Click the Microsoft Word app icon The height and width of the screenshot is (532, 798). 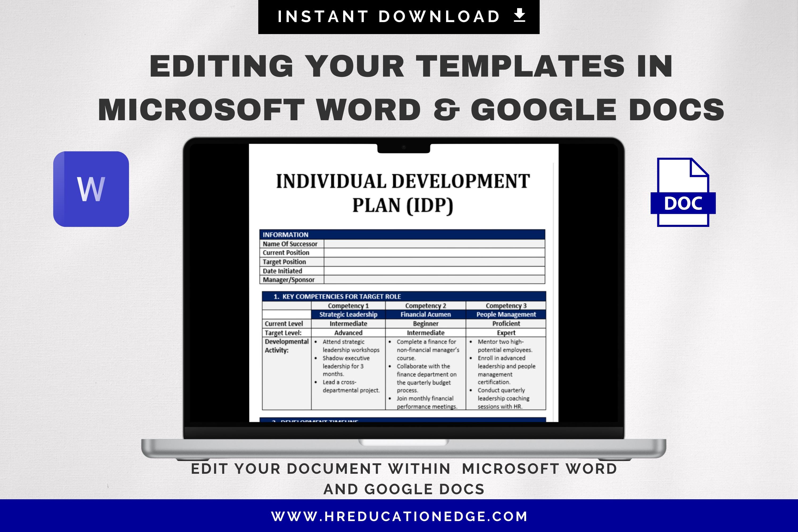click(x=91, y=189)
